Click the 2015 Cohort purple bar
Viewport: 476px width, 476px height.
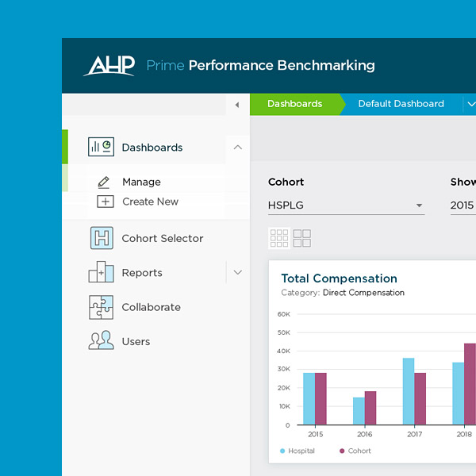click(321, 398)
